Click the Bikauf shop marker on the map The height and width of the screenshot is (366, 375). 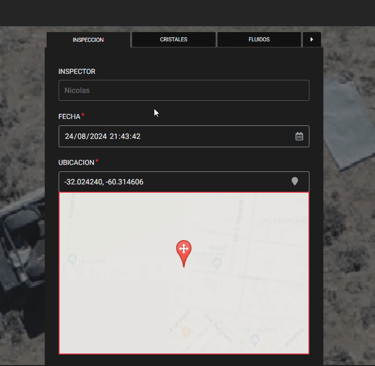click(217, 264)
